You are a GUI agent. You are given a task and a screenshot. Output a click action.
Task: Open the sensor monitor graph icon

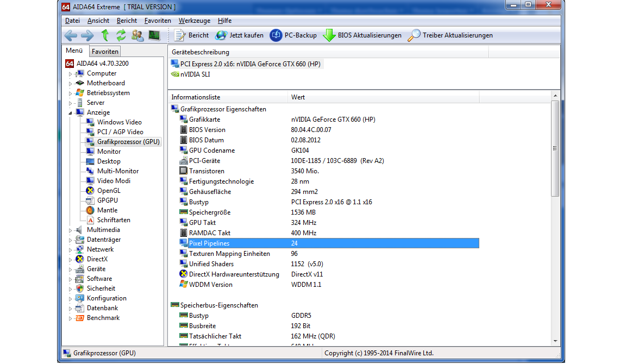pyautogui.click(x=154, y=35)
